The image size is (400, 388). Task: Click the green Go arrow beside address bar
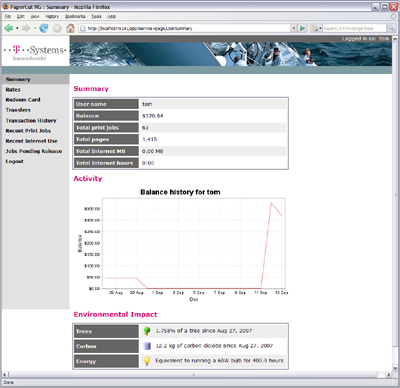302,28
